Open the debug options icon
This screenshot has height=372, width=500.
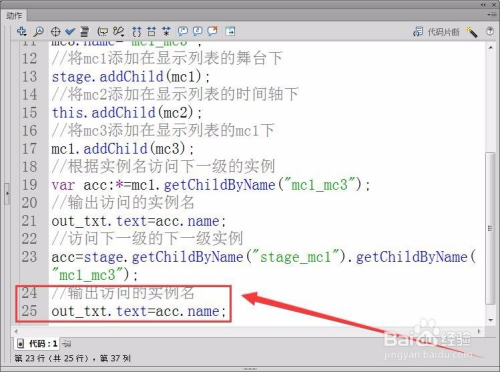118,32
